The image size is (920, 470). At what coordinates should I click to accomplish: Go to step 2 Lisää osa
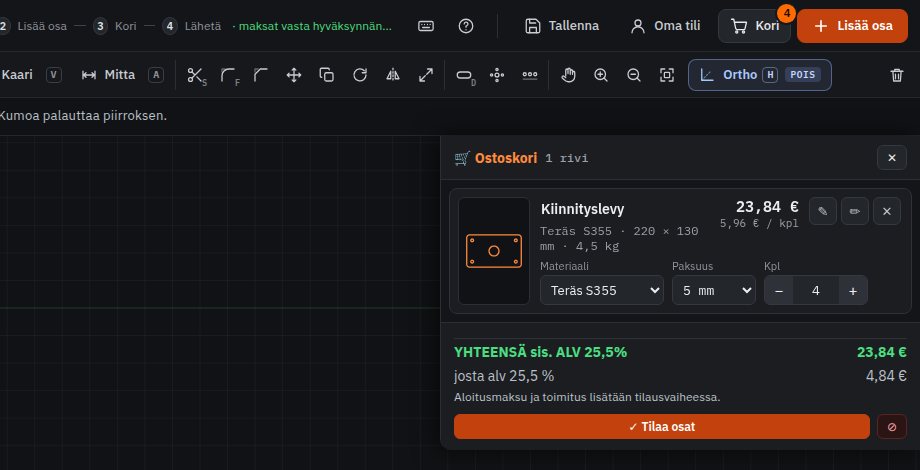34,26
